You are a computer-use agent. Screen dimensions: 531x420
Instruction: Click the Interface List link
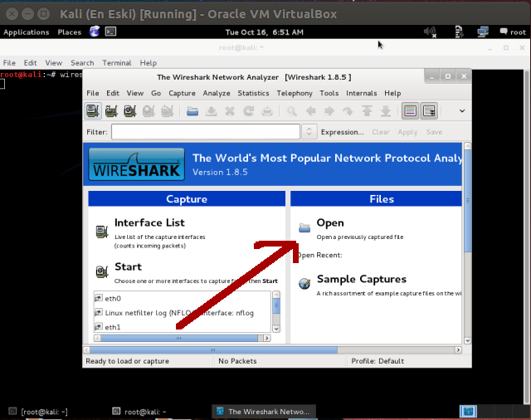[x=149, y=222]
